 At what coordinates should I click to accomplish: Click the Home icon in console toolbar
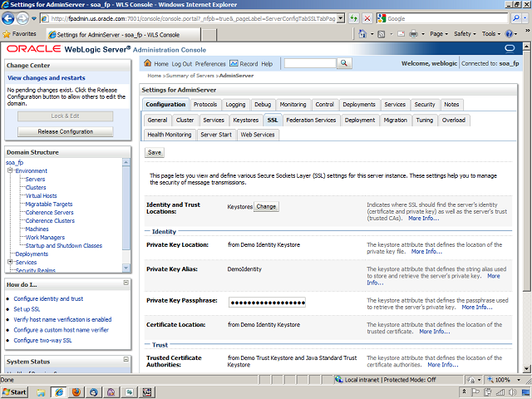[x=149, y=64]
